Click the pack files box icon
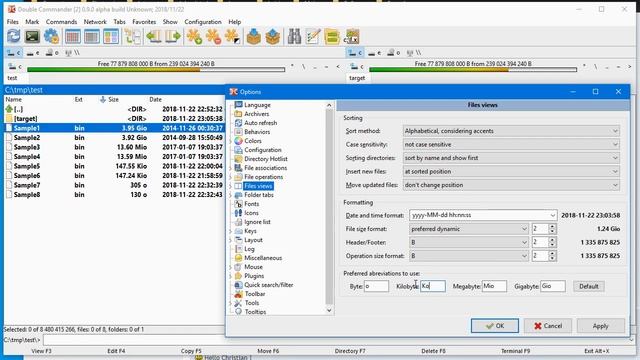 pos(253,37)
